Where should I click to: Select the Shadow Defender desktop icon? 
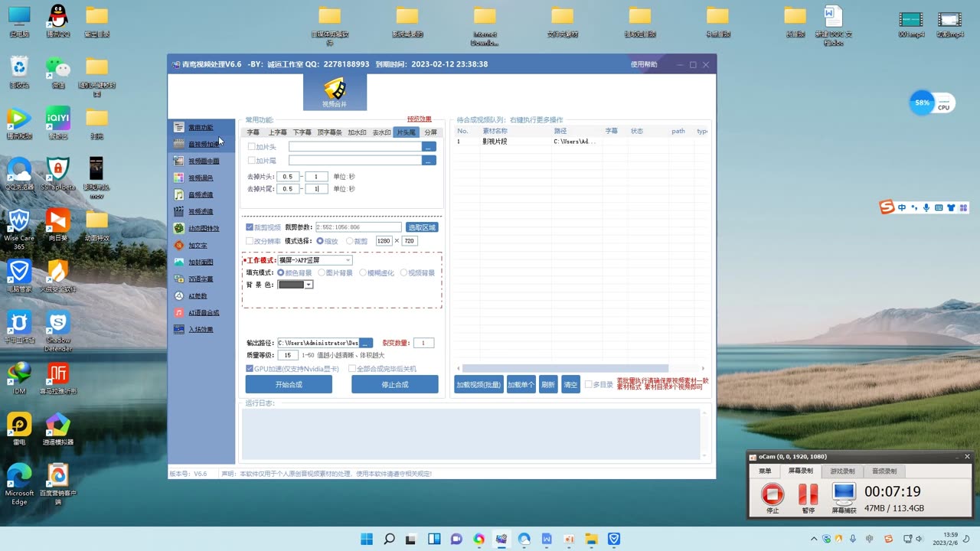coord(58,331)
